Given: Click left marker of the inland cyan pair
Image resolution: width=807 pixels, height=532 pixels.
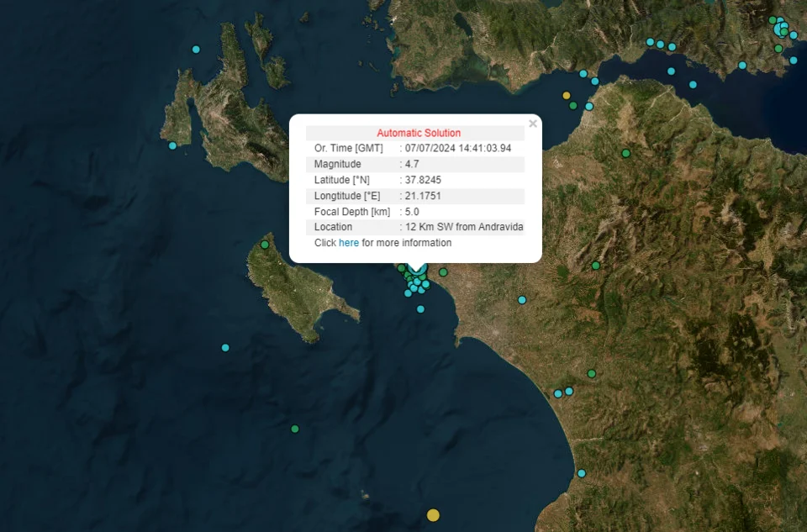Looking at the screenshot, I should pyautogui.click(x=558, y=393).
